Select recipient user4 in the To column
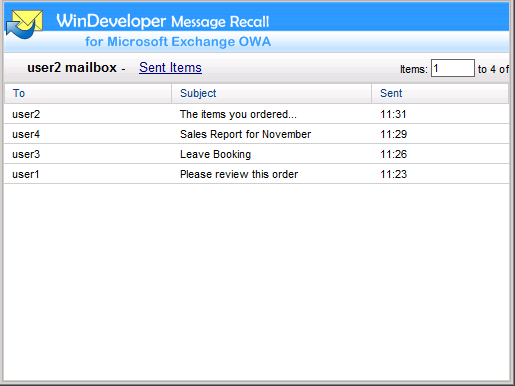The width and height of the screenshot is (515, 386). coord(26,134)
